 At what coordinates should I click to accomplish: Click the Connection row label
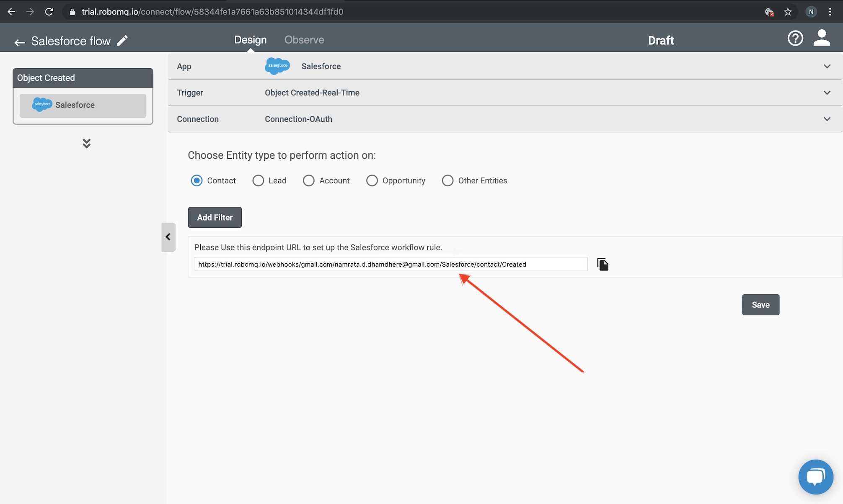198,119
